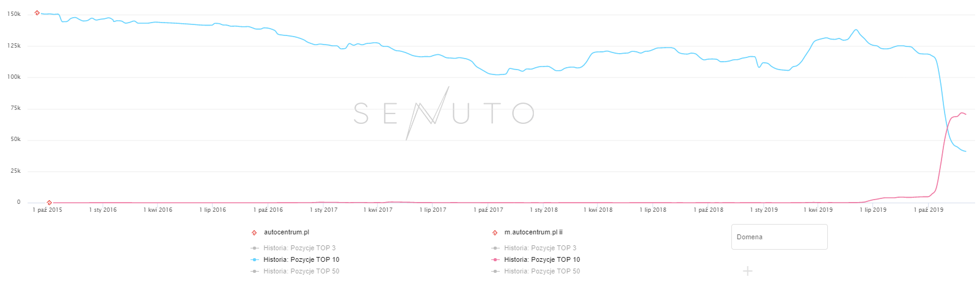This screenshot has height=282, width=980.
Task: Click red diamond icon beside autocentrum.pl legend
Action: click(x=254, y=233)
